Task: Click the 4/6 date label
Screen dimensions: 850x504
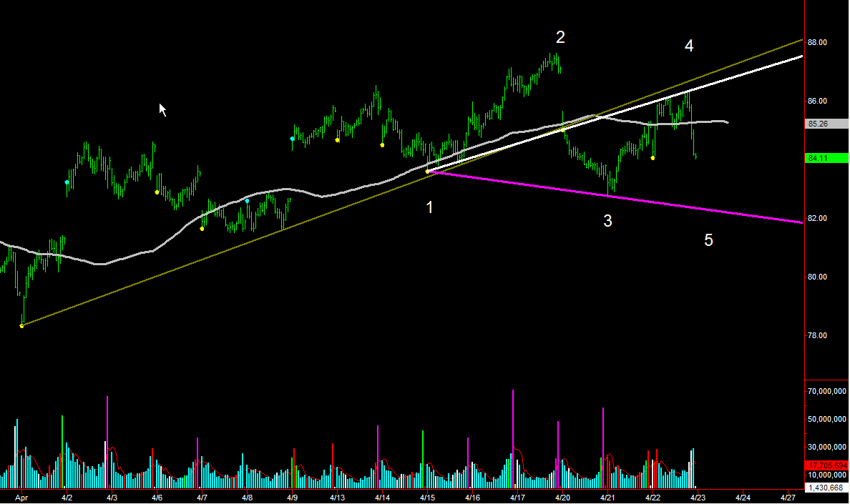Action: (x=157, y=498)
